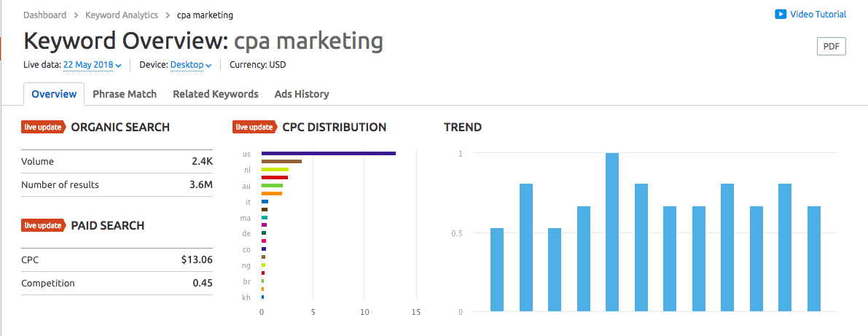Select the tallest bar in the Trend chart

pyautogui.click(x=612, y=232)
